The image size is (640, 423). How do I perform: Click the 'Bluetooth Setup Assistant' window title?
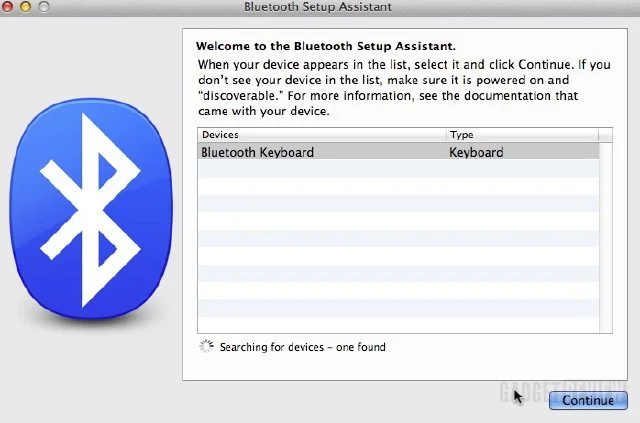pos(318,7)
